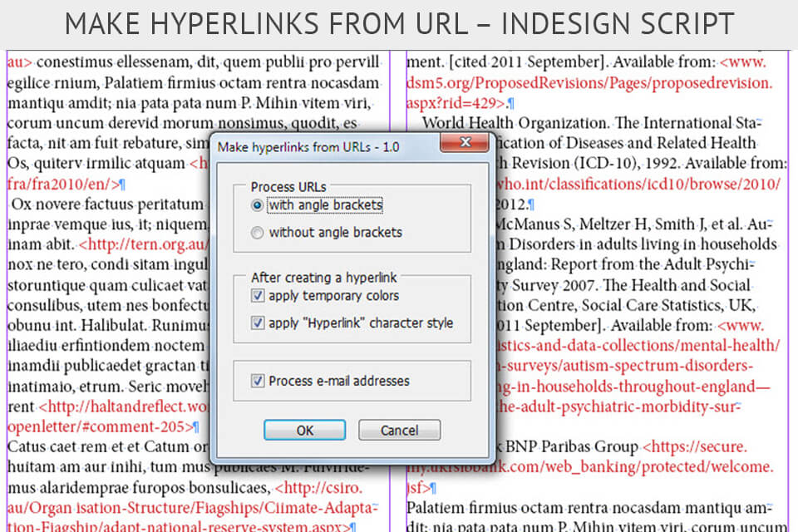Screen dimensions: 798x532
Task: Open the who.int ICD-10 classifications link
Action: [x=640, y=184]
